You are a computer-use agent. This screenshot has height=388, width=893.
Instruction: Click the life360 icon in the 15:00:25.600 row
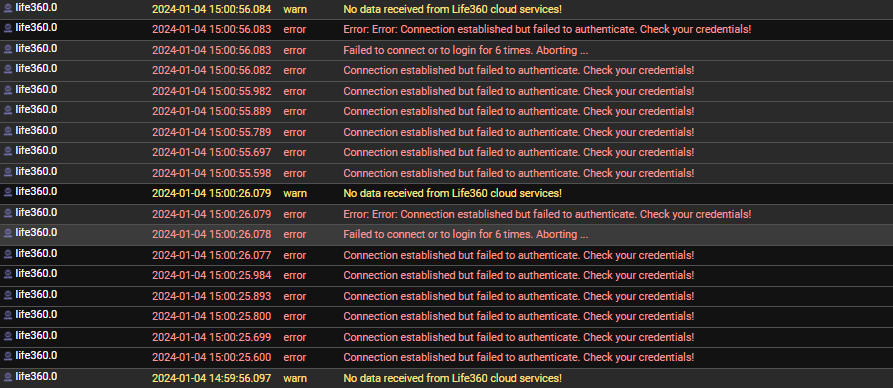[x=8, y=357]
